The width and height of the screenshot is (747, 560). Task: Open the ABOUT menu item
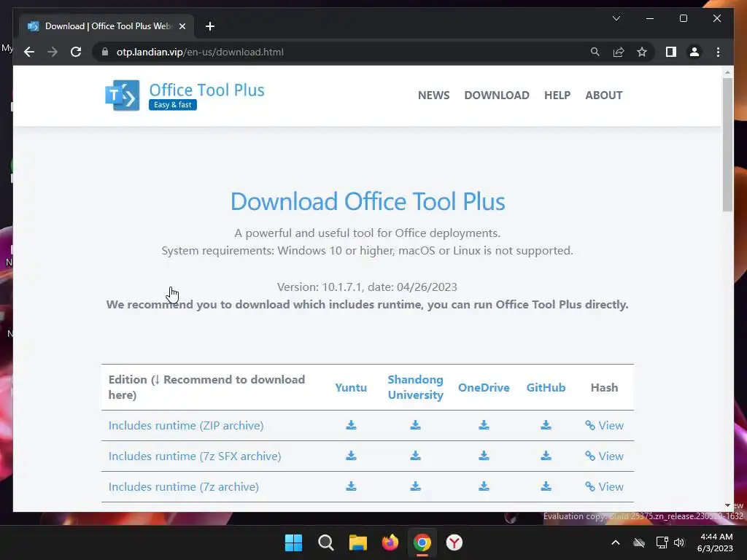click(603, 96)
